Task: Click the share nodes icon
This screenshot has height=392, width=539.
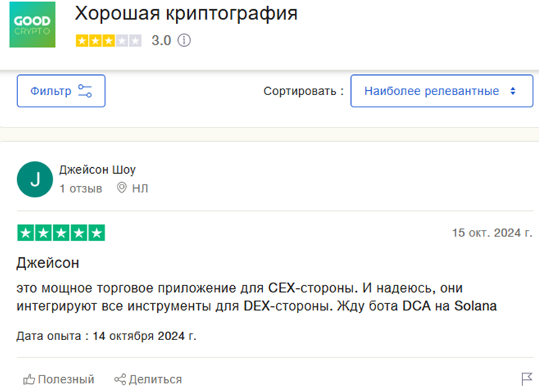Action: (120, 380)
